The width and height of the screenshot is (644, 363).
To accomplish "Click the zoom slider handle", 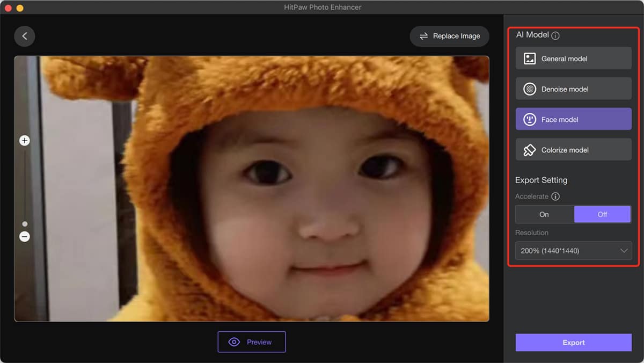I will click(25, 224).
